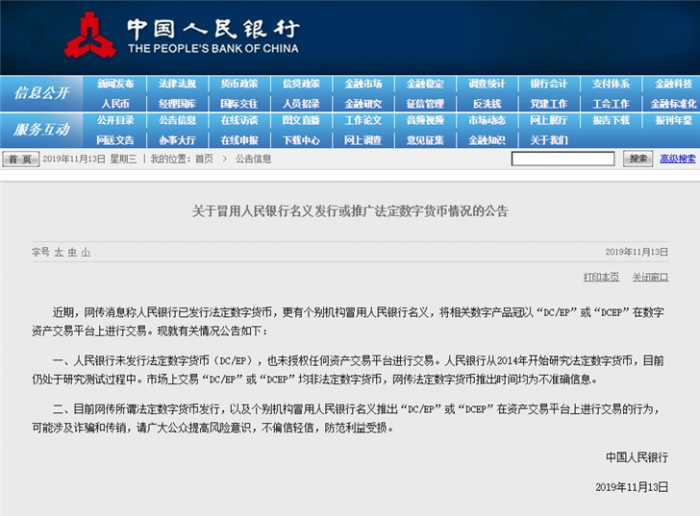Visit the 关于我们 page
This screenshot has width=700, height=516.
coord(549,140)
